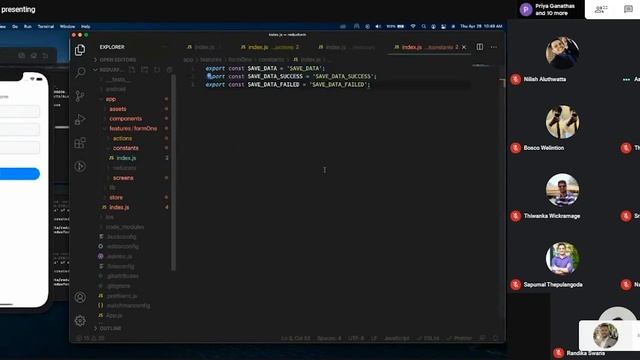Viewport: 640px width, 360px height.
Task: Click the Wi-Fi icon in menu bar
Action: pos(413,26)
